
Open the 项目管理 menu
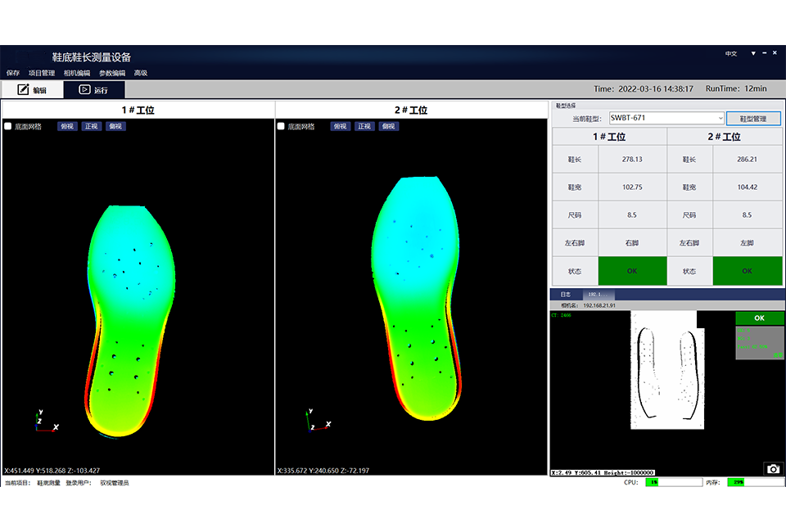pyautogui.click(x=42, y=73)
